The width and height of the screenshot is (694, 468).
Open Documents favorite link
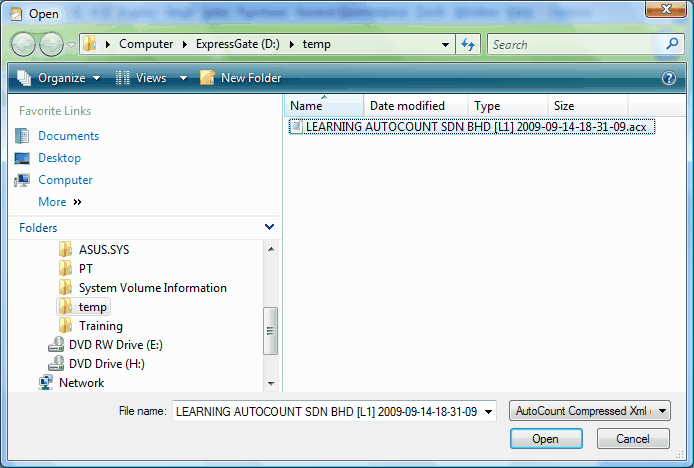(69, 136)
